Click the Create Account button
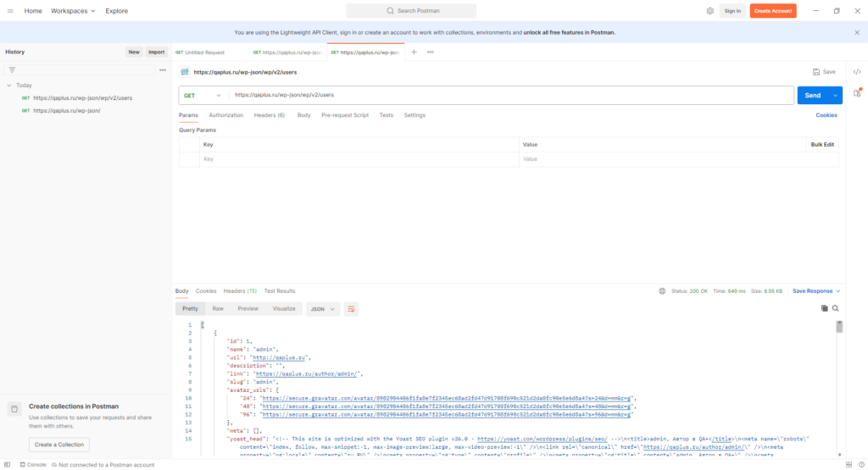 coord(772,11)
